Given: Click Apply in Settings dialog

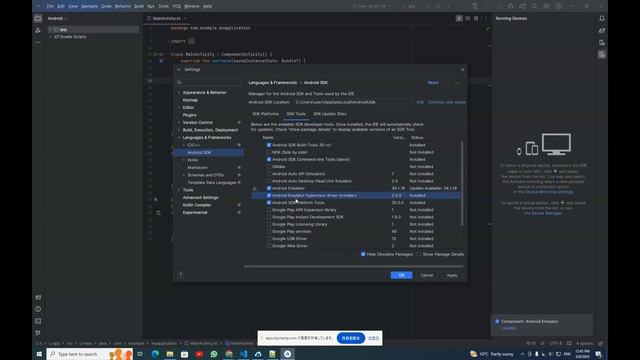Looking at the screenshot, I should [452, 275].
